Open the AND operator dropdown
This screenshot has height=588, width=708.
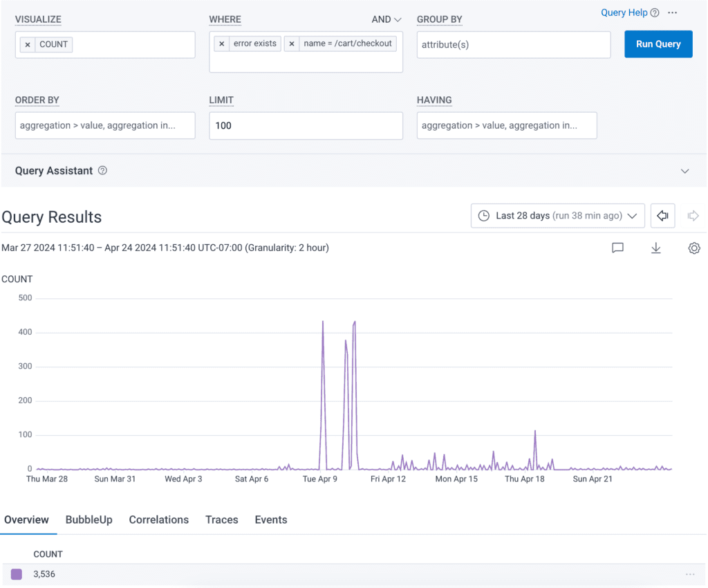click(x=386, y=19)
